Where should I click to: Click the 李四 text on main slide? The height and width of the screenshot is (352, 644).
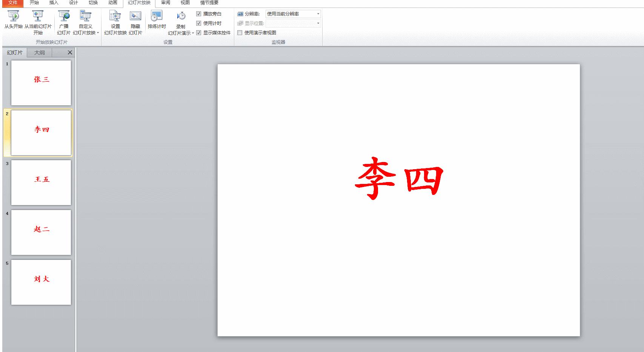(399, 179)
